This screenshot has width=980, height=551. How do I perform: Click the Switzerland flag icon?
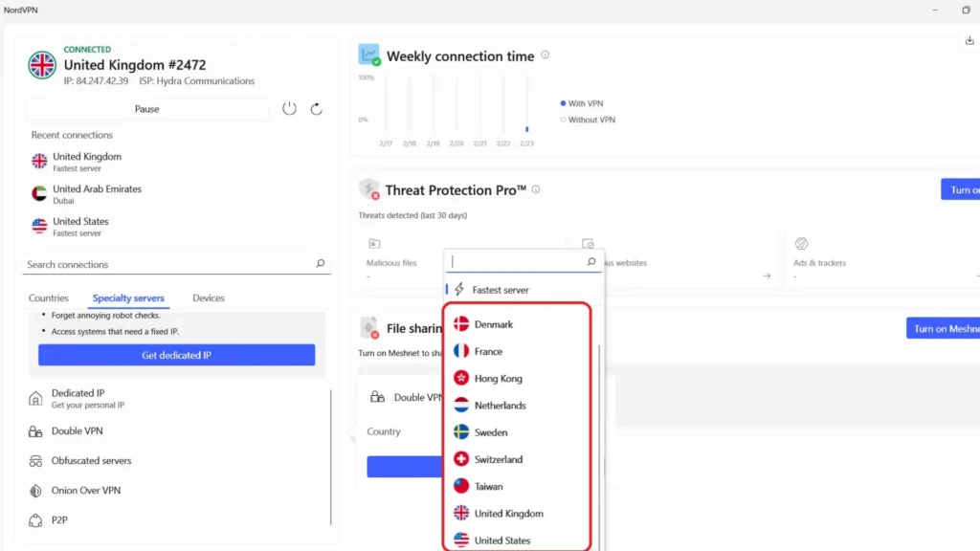(x=461, y=459)
